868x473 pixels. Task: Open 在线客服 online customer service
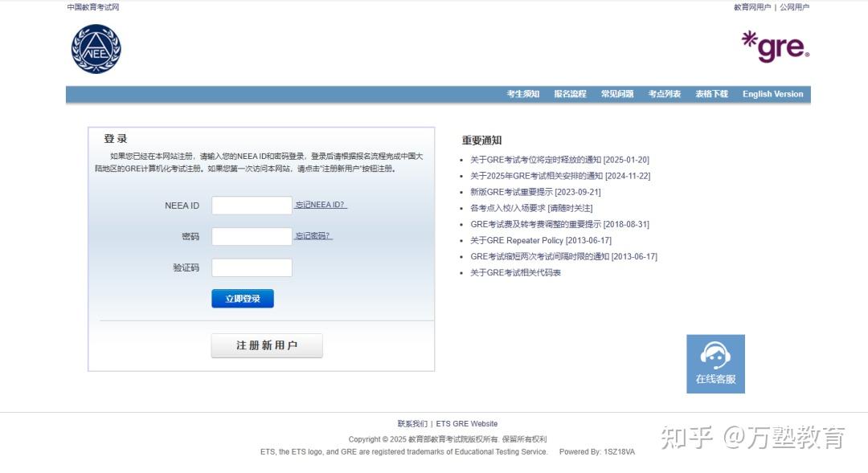pos(714,363)
